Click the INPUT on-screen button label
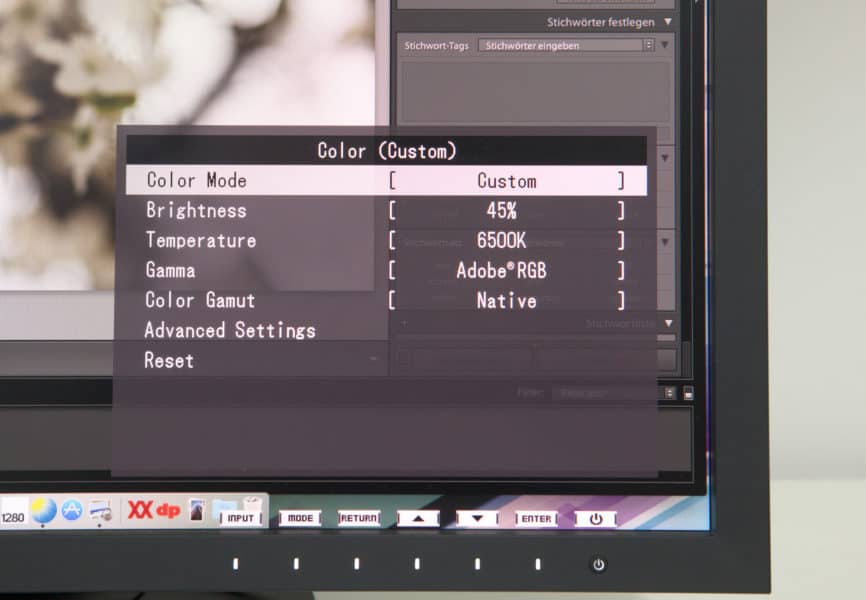866x600 pixels. point(241,518)
